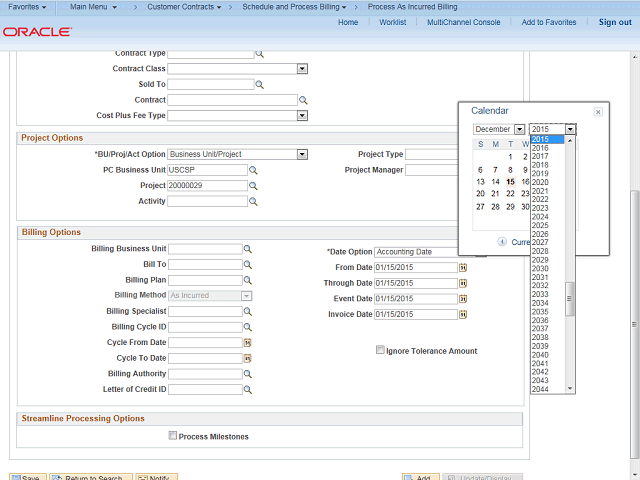Check the Process Milestones option
This screenshot has height=480, width=640.
pyautogui.click(x=173, y=436)
